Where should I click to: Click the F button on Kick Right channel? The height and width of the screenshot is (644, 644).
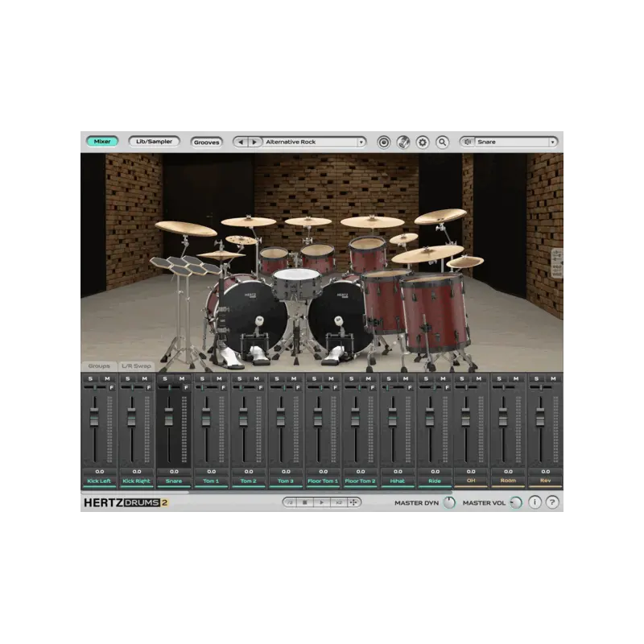[x=149, y=388]
